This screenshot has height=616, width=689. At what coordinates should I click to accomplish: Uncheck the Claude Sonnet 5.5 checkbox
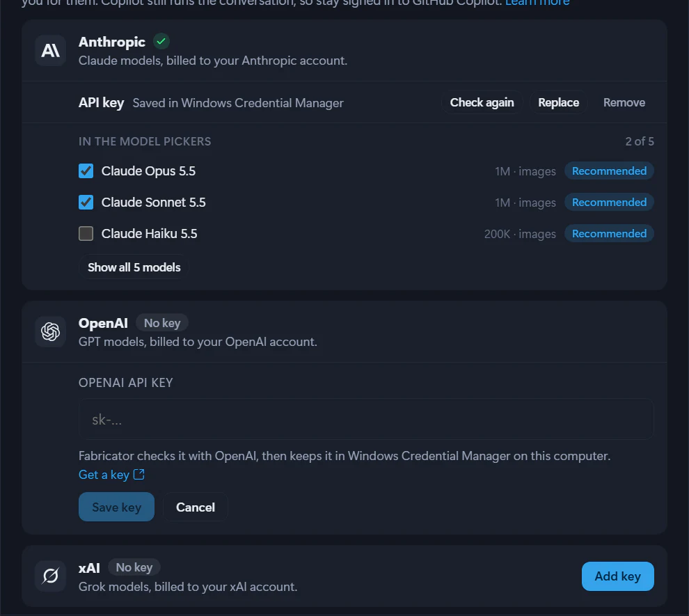(86, 202)
